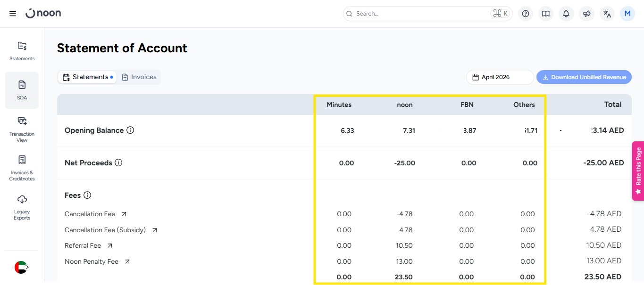Open the hamburger navigation menu

(13, 14)
